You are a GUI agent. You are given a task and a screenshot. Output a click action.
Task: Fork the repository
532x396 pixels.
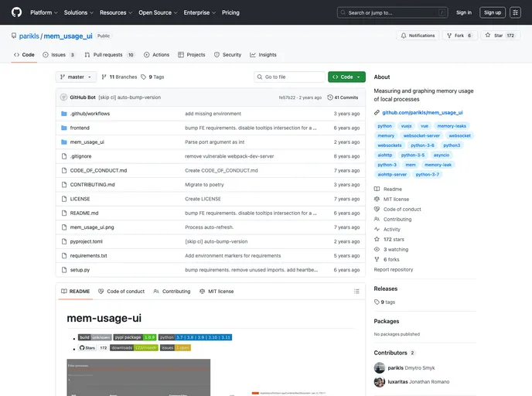tap(460, 36)
